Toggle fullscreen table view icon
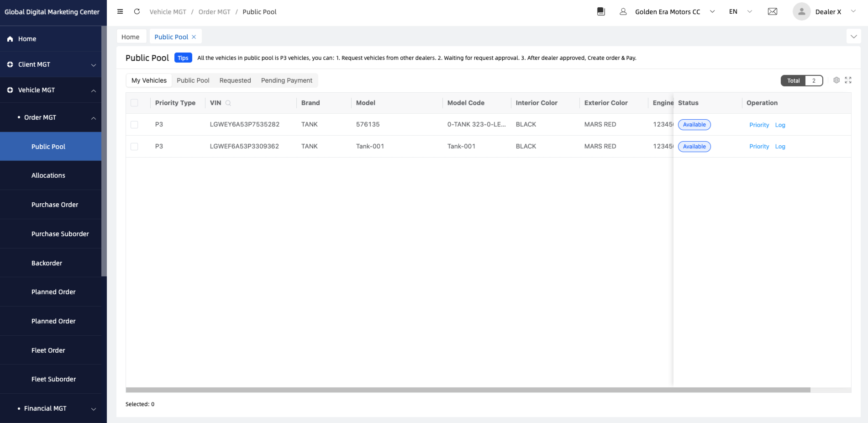 pos(848,80)
